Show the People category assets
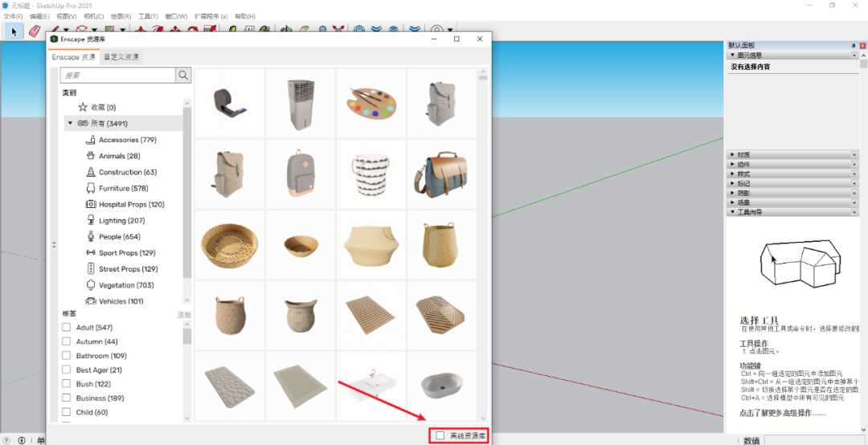 point(119,237)
